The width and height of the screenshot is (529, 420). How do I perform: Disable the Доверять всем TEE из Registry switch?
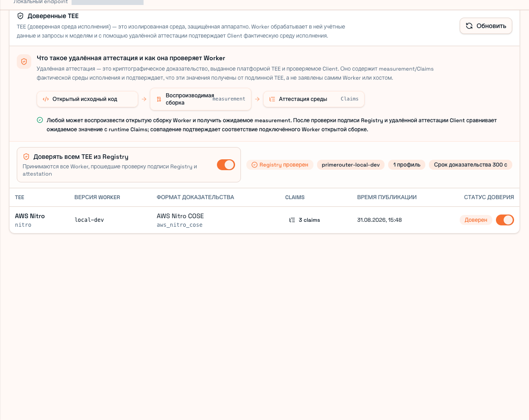tap(226, 165)
